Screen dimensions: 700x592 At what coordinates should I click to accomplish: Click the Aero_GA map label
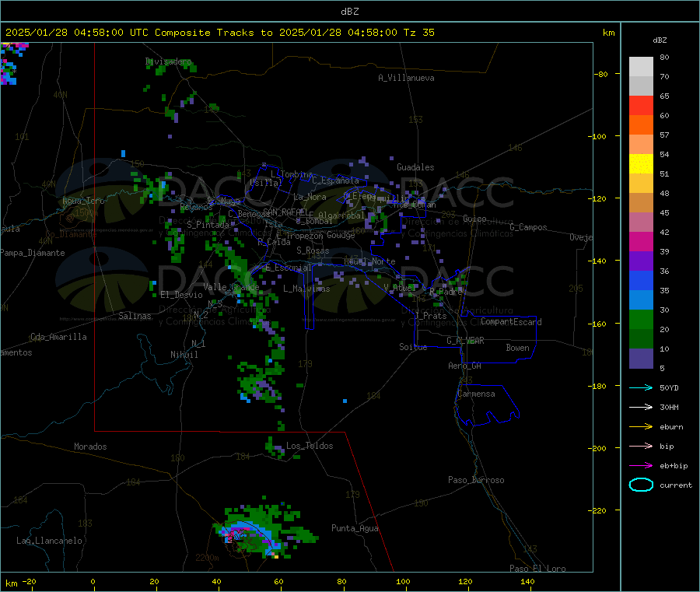(x=464, y=366)
